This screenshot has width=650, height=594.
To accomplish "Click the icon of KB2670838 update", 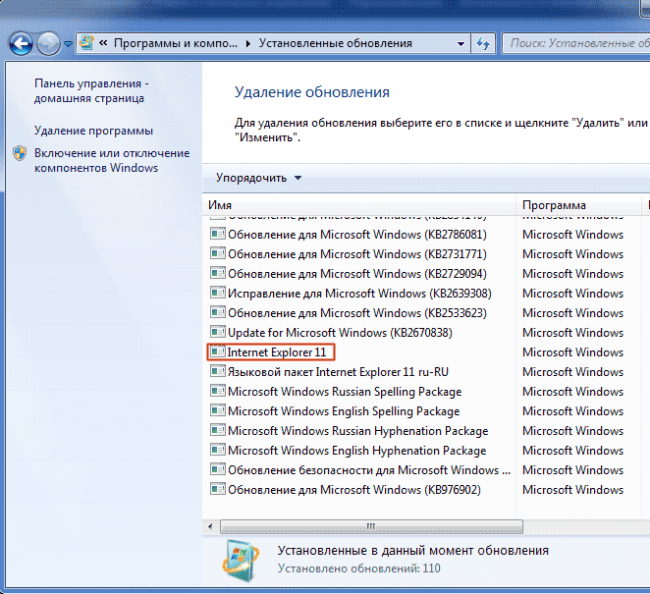I will [x=218, y=332].
